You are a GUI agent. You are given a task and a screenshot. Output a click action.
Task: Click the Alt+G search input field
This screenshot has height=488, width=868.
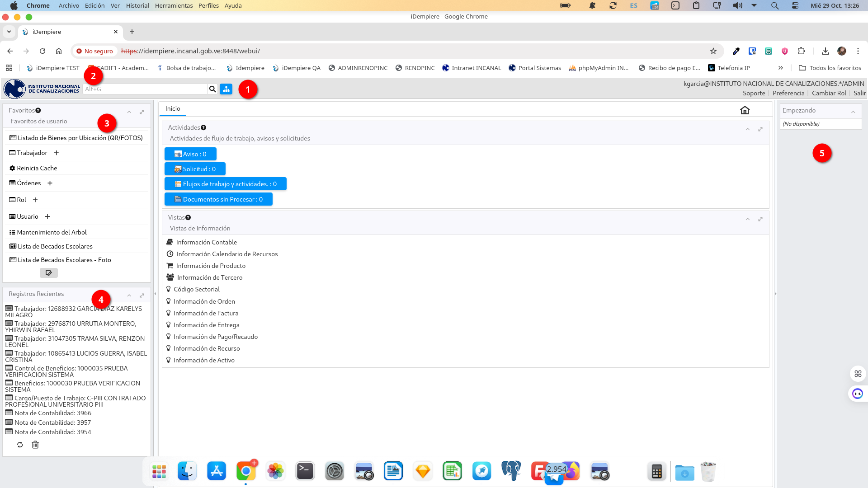coord(145,89)
